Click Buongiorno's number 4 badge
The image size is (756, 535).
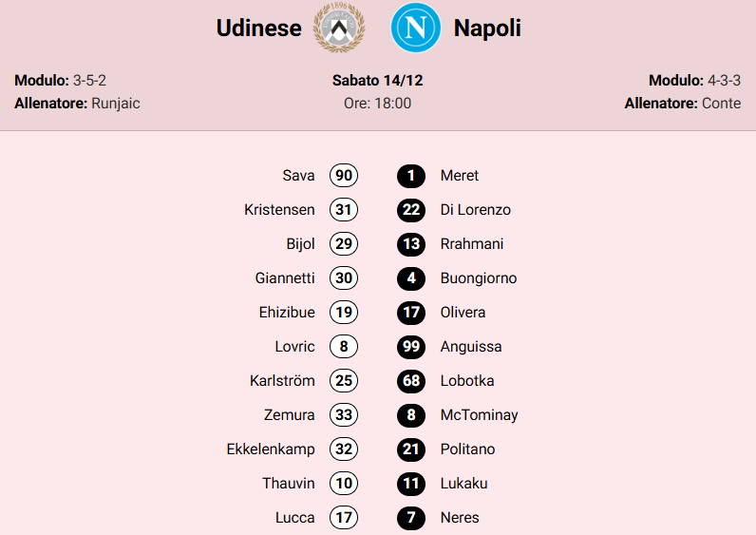pos(411,278)
